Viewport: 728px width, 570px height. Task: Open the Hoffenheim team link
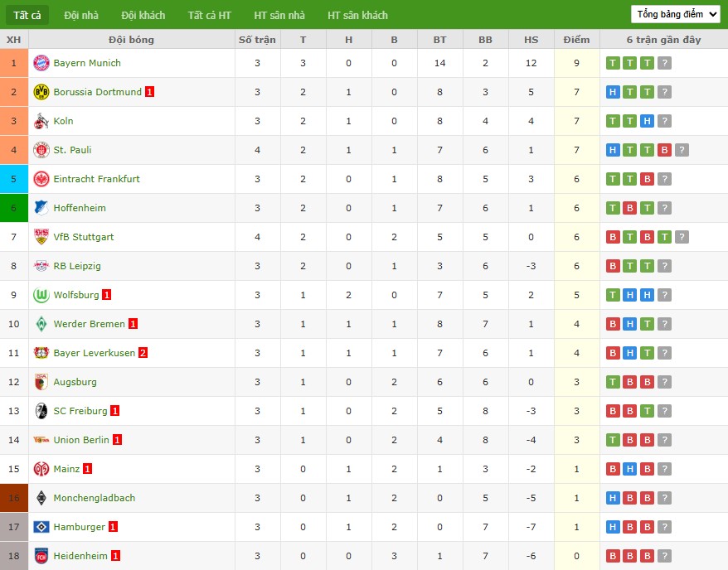click(x=80, y=208)
